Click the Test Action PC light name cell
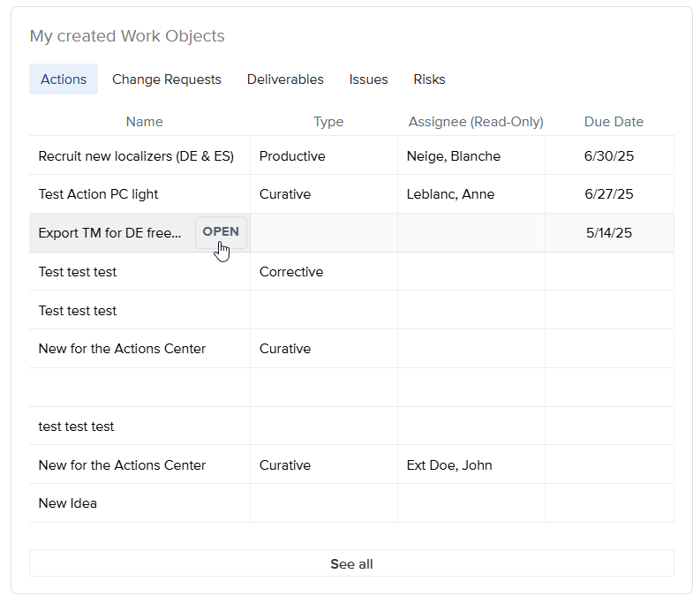The height and width of the screenshot is (604, 700). click(99, 194)
